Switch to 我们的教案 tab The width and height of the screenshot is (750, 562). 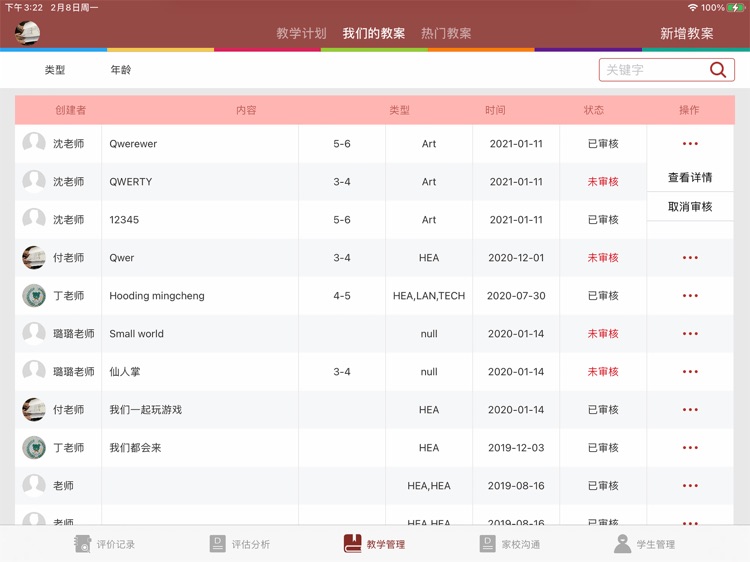[x=374, y=33]
